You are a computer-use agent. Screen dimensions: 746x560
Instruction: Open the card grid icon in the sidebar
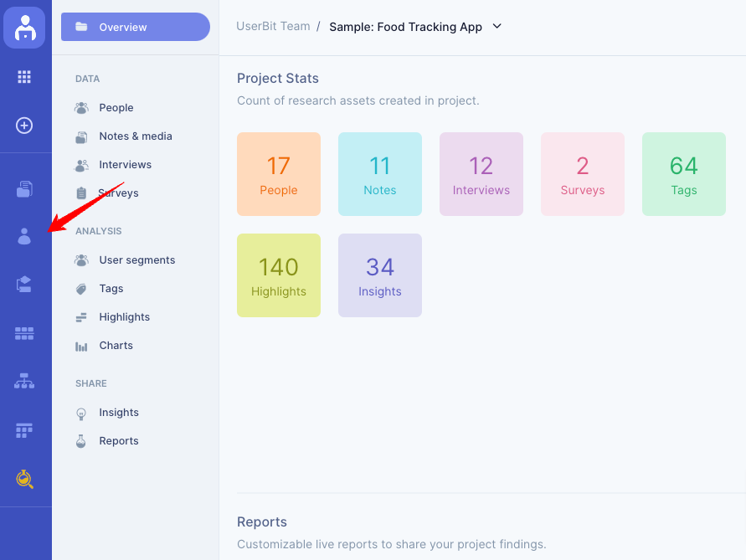24,333
